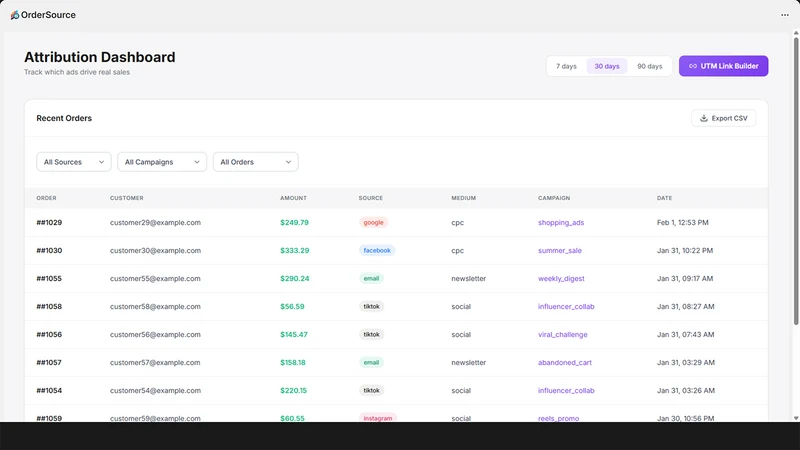
Task: Click the ORDER column header
Action: click(46, 198)
